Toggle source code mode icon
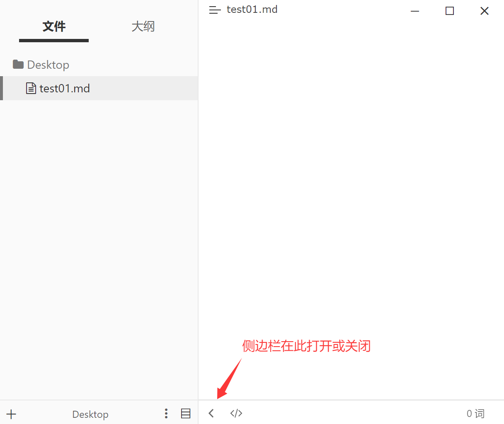The width and height of the screenshot is (504, 424). tap(236, 413)
